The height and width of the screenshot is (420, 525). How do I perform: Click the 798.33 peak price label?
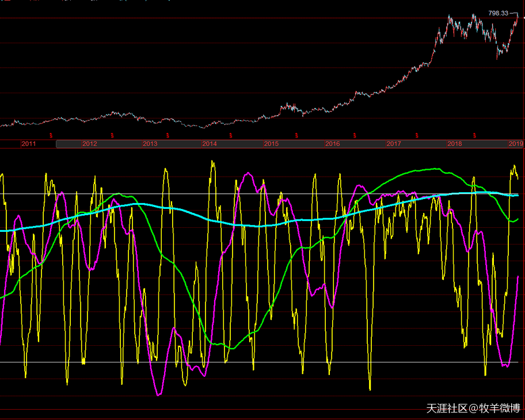coord(498,13)
